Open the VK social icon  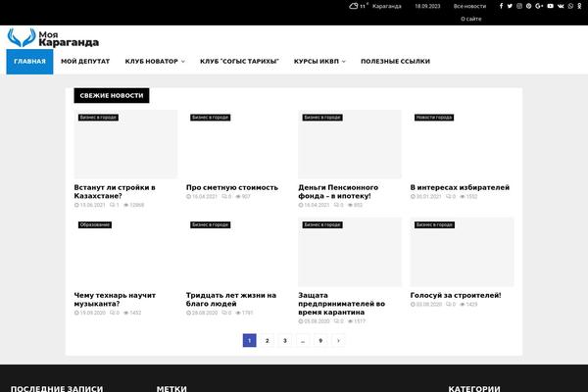pos(561,6)
